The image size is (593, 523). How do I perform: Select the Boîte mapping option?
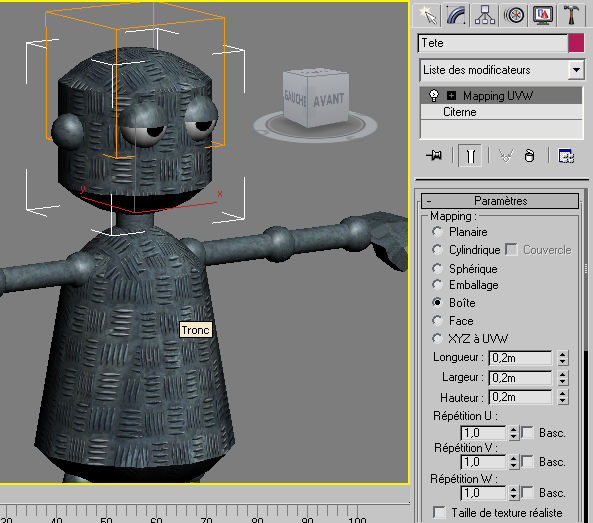click(438, 303)
